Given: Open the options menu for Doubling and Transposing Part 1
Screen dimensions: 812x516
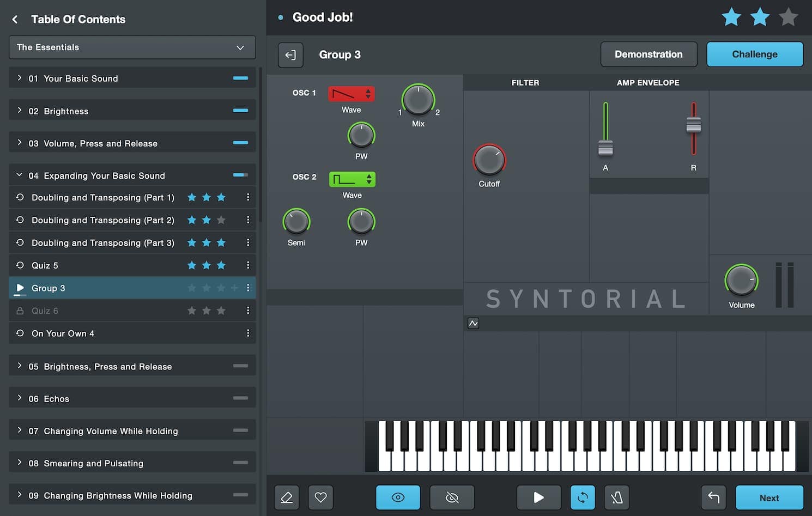Looking at the screenshot, I should tap(248, 197).
